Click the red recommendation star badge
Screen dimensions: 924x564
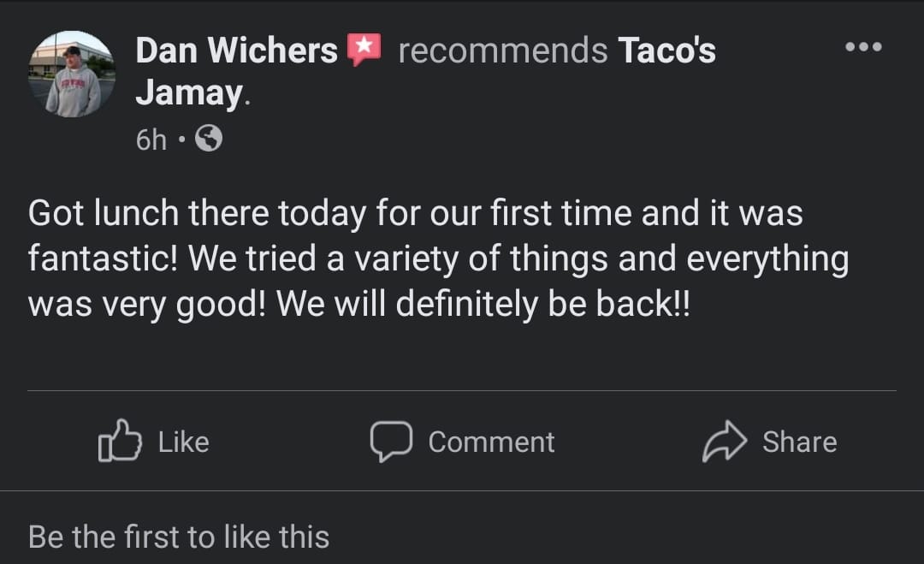(363, 50)
